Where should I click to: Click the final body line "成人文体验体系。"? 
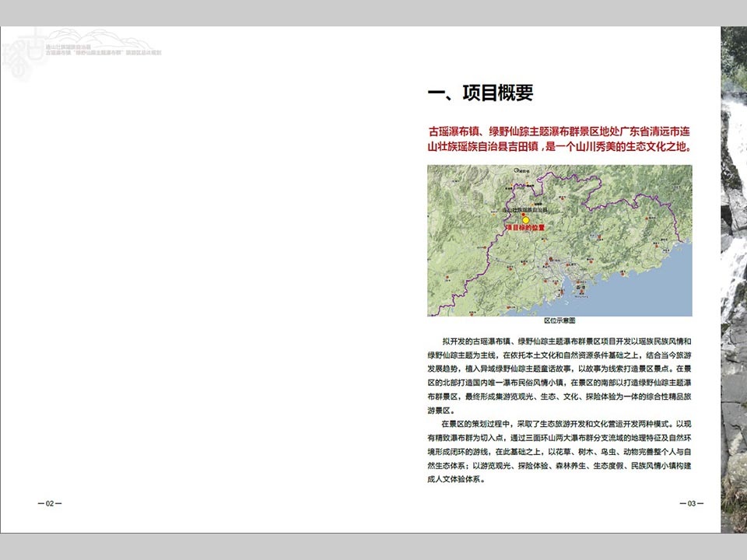(x=457, y=479)
